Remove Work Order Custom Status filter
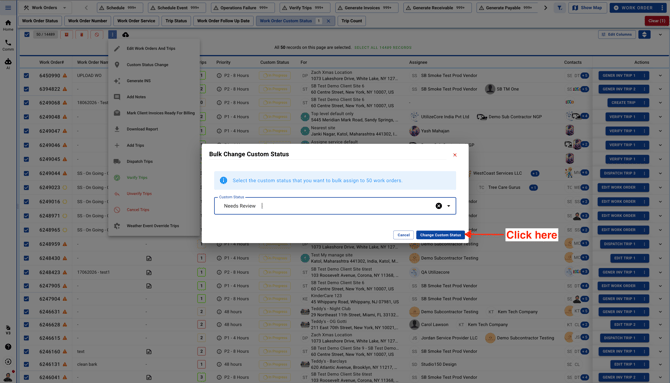Screen dimensions: 670x383 click(328, 21)
